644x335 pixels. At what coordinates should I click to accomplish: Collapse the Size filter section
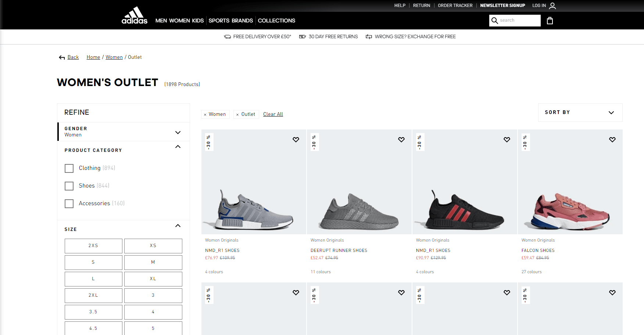click(178, 225)
